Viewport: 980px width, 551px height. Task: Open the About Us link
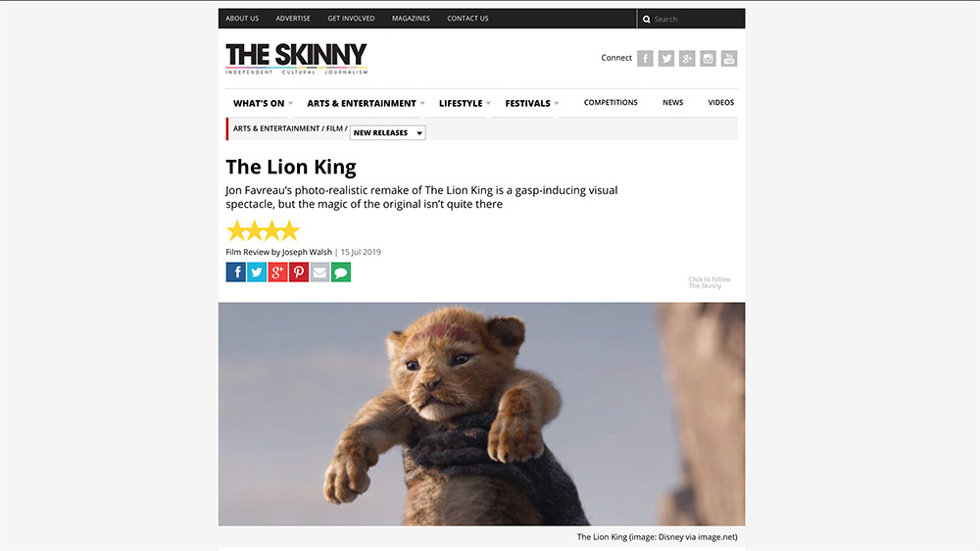tap(242, 18)
